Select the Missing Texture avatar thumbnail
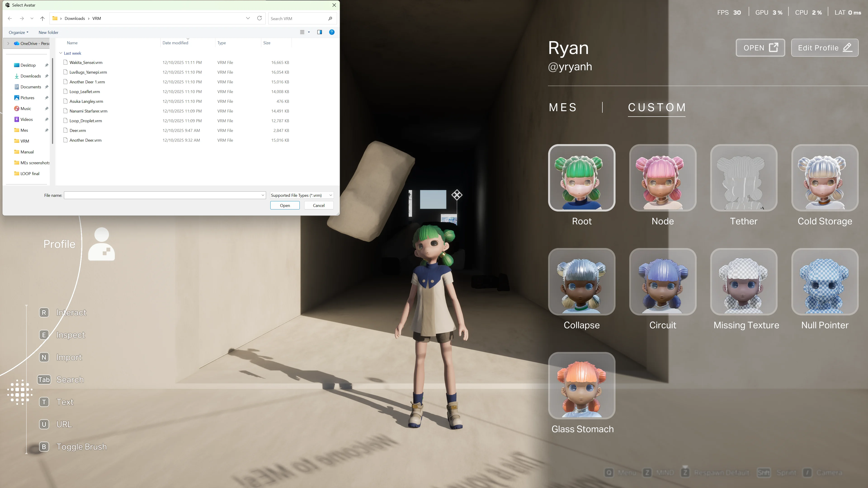This screenshot has height=488, width=868. point(744,282)
